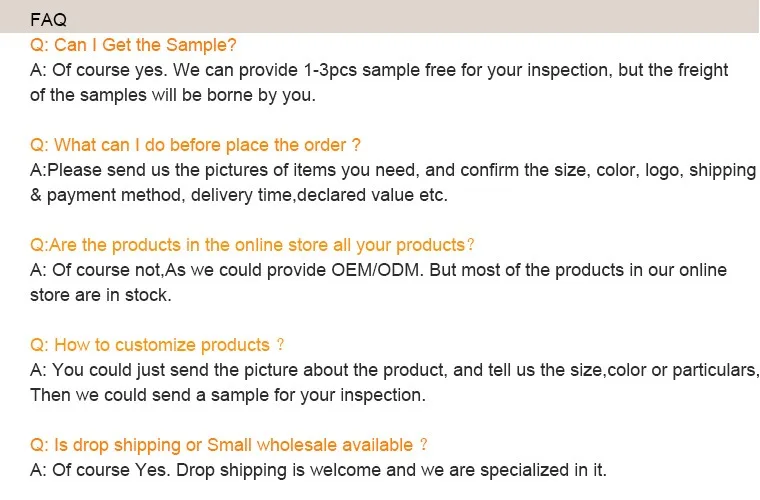Click the FAQ header title

tap(48, 19)
